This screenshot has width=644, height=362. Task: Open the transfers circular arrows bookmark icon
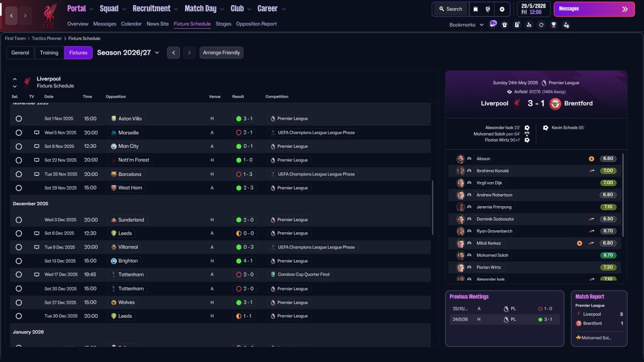pyautogui.click(x=541, y=25)
